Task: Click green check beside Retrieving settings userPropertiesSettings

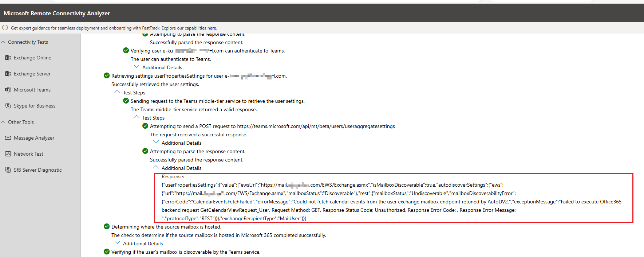Action: tap(107, 75)
